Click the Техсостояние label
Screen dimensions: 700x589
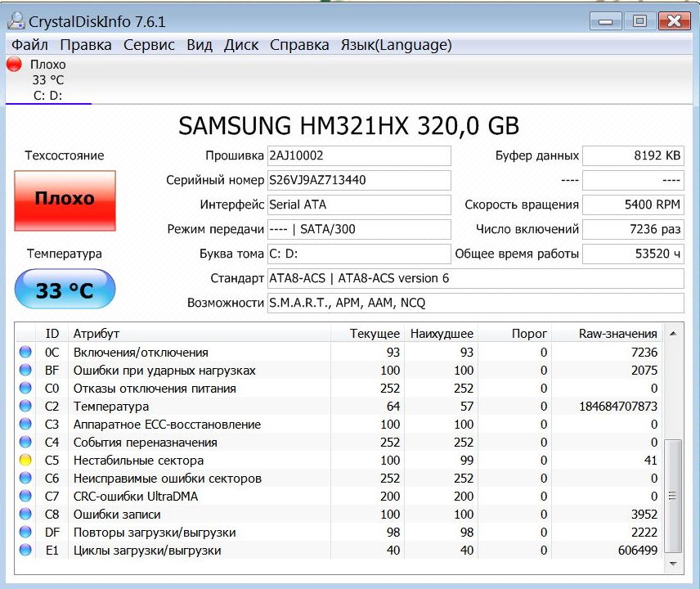[65, 155]
